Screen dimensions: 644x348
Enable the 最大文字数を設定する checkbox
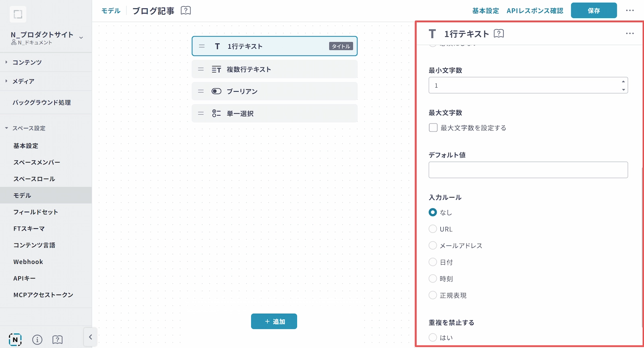433,128
